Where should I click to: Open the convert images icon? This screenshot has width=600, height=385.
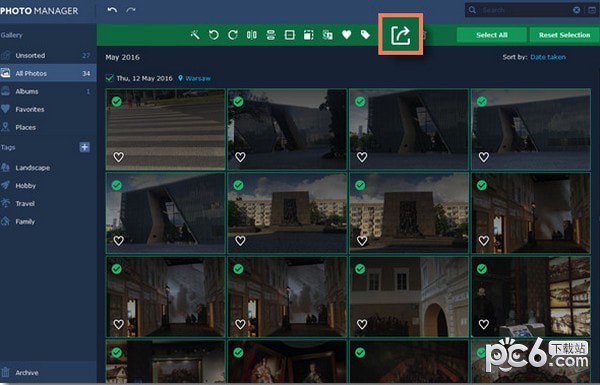[328, 35]
